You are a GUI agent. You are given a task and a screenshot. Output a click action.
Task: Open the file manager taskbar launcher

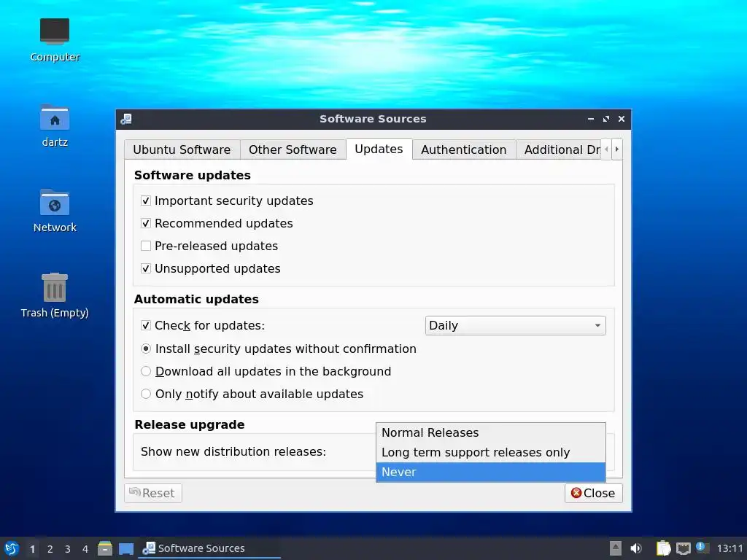pos(105,548)
